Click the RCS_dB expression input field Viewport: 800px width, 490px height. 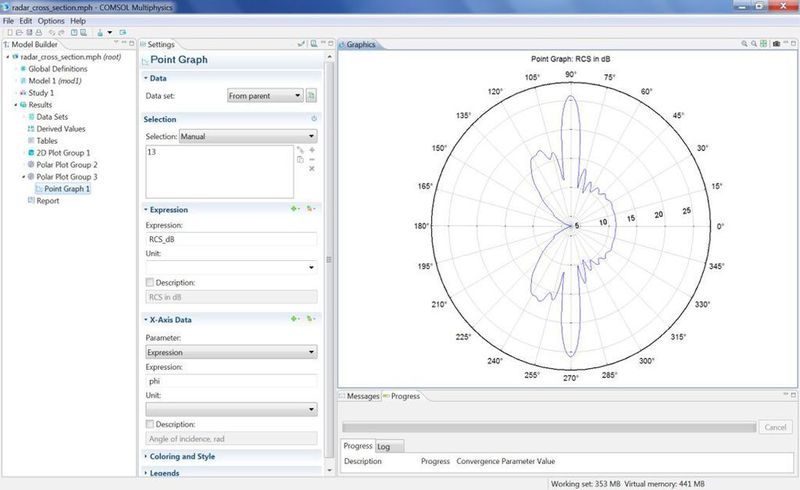point(231,239)
